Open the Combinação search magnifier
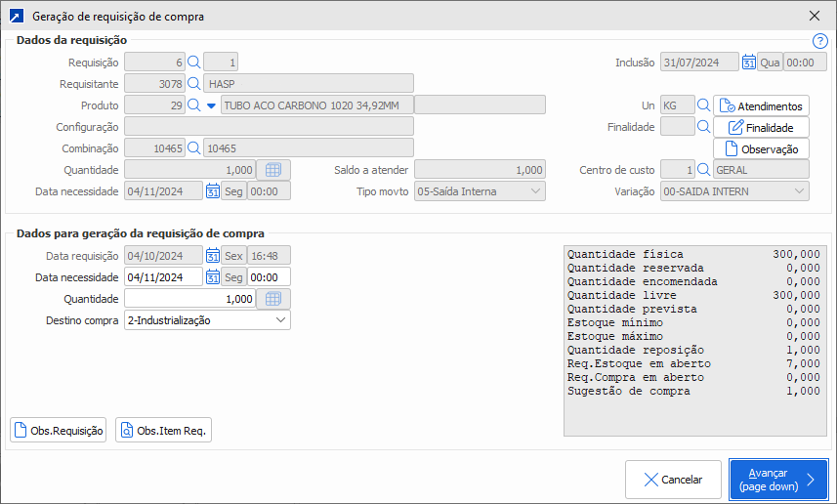This screenshot has height=504, width=837. pyautogui.click(x=193, y=148)
